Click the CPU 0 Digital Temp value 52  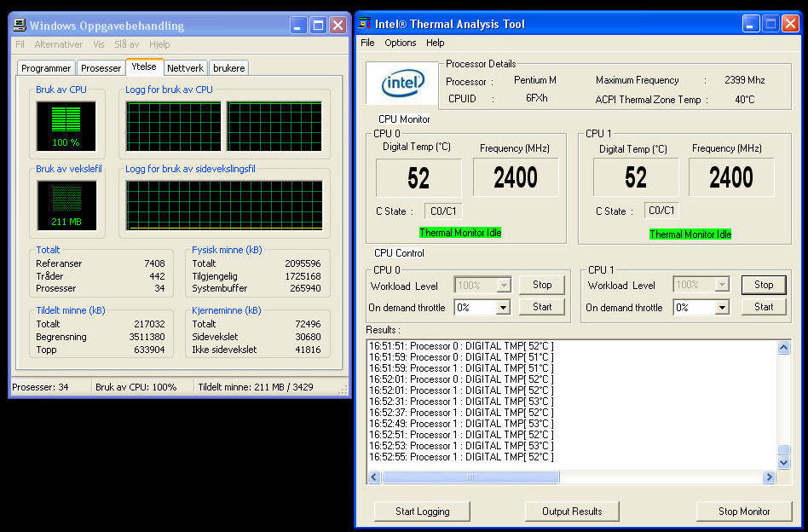point(418,178)
